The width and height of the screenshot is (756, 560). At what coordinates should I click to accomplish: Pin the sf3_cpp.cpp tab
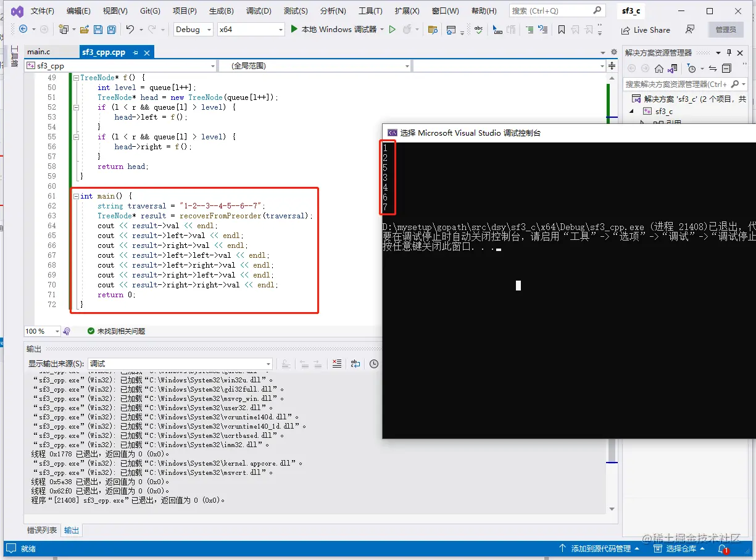coord(135,53)
